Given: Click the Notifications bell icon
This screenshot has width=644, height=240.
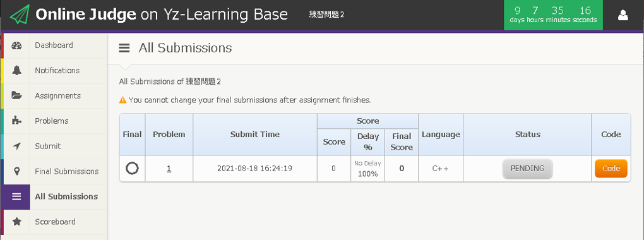Looking at the screenshot, I should coord(16,71).
